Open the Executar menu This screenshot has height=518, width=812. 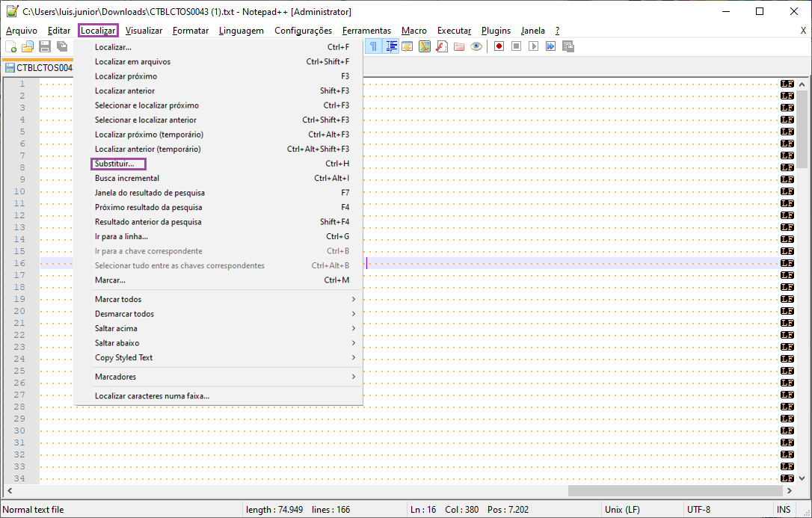point(454,31)
